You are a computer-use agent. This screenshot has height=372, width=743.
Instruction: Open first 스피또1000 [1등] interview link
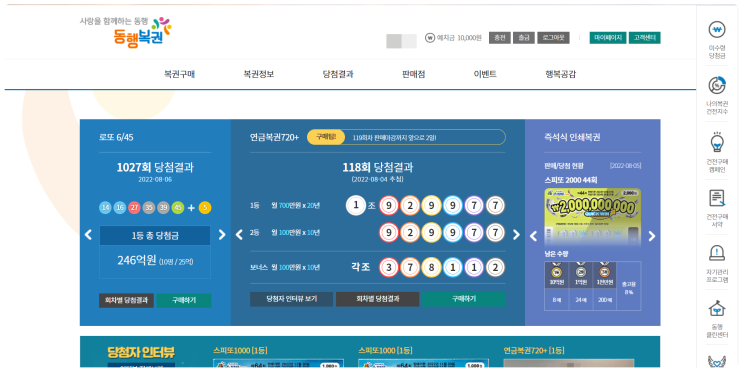coord(240,350)
